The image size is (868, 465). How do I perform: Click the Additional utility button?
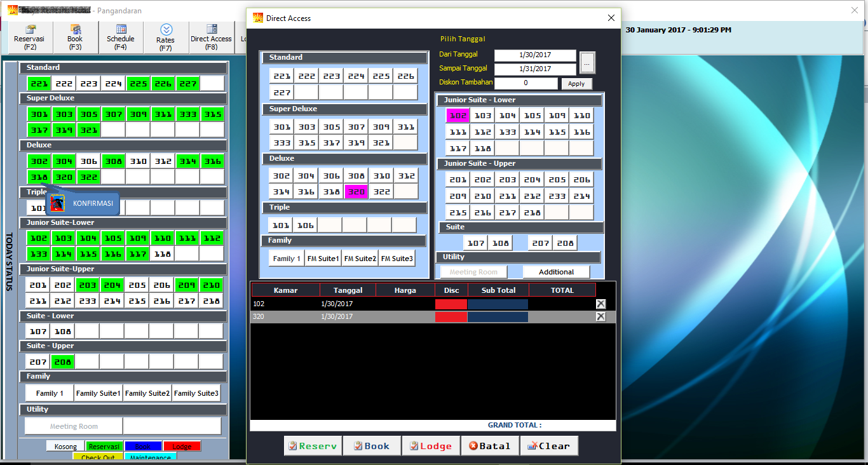(x=556, y=272)
